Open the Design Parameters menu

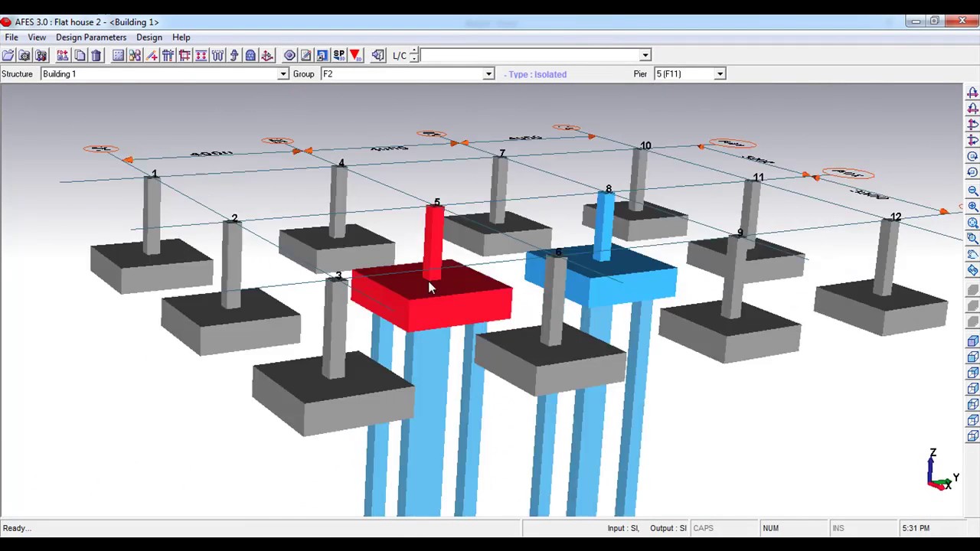90,37
